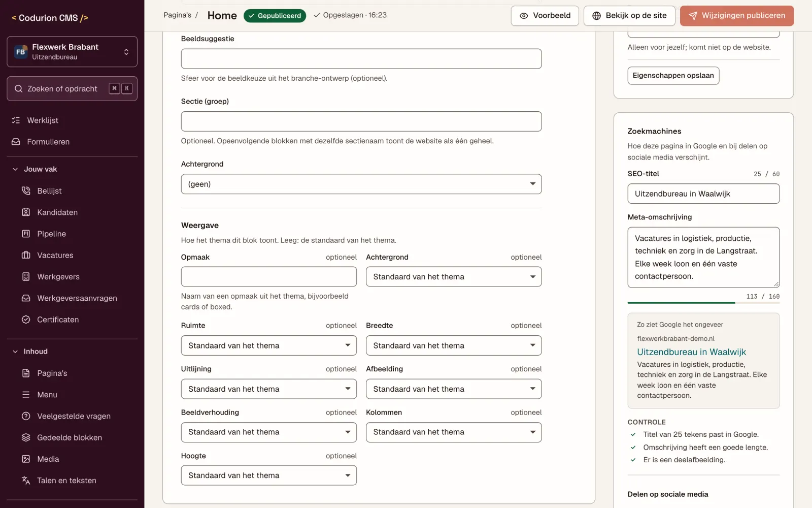Edit the SEO-titel field
The width and height of the screenshot is (812, 508).
click(x=703, y=194)
